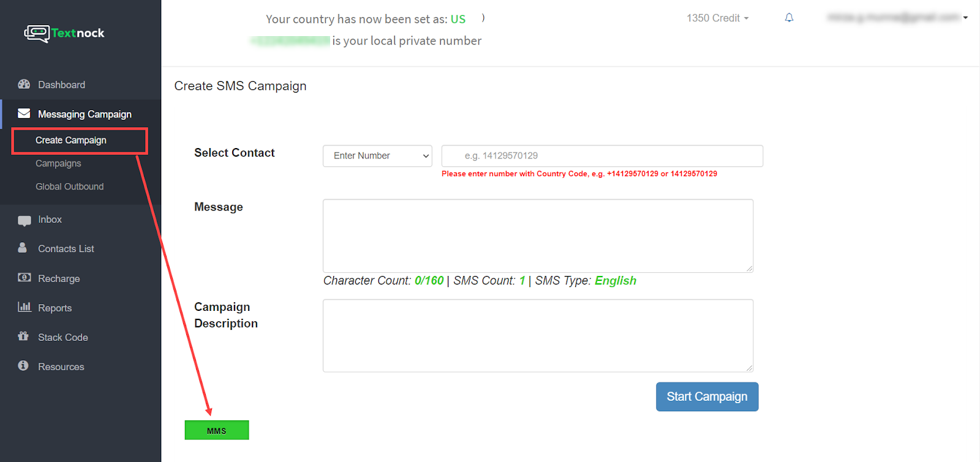
Task: Click the Recharge money icon
Action: 24,278
